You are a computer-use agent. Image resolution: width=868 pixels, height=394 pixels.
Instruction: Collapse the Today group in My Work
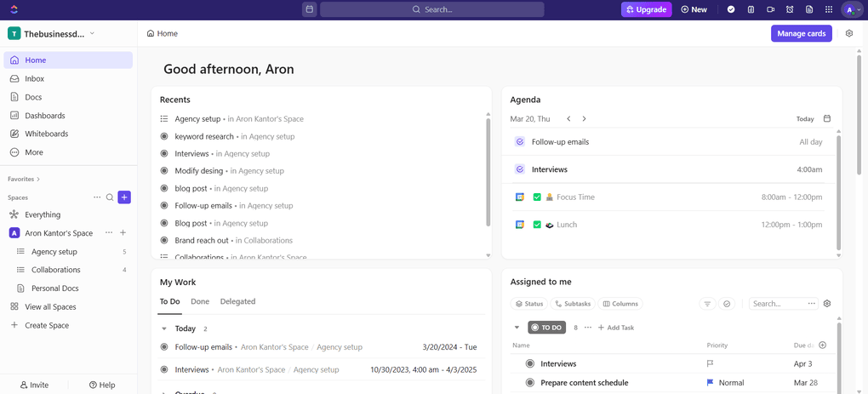[x=164, y=328]
